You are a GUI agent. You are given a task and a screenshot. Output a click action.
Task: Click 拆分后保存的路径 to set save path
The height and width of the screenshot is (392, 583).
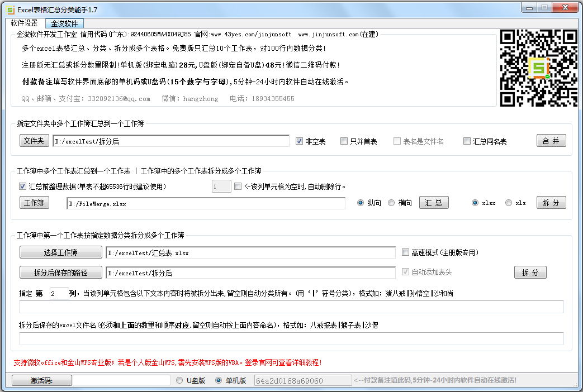coord(60,272)
